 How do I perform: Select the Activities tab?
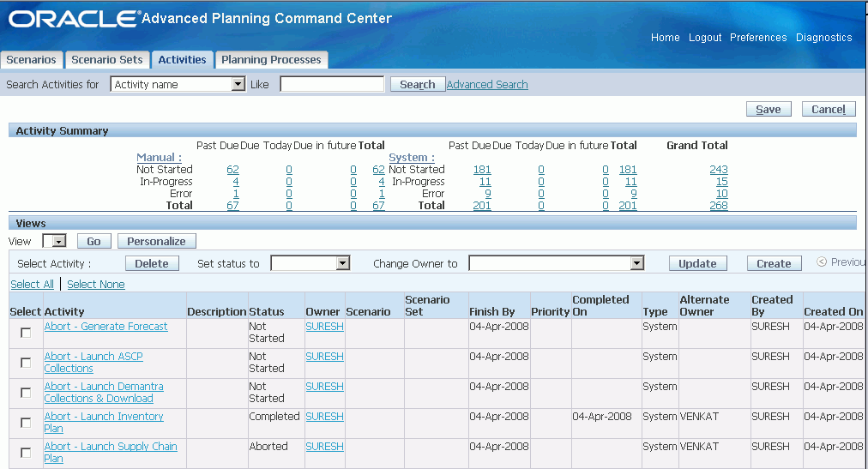point(182,60)
